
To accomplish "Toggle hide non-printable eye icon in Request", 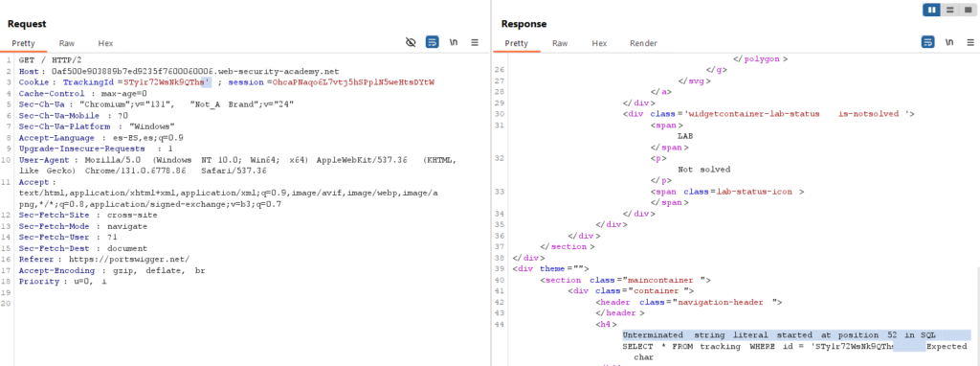I will click(x=411, y=42).
